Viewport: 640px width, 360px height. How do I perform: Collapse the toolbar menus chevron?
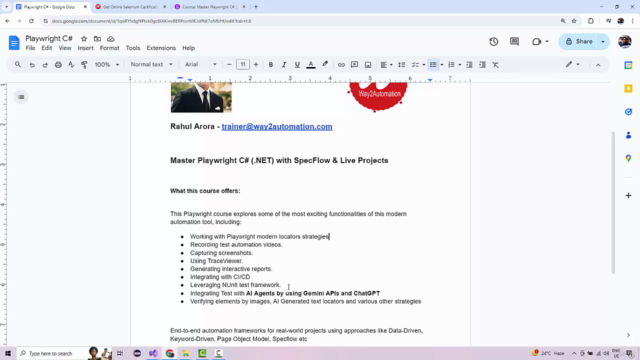pos(598,65)
